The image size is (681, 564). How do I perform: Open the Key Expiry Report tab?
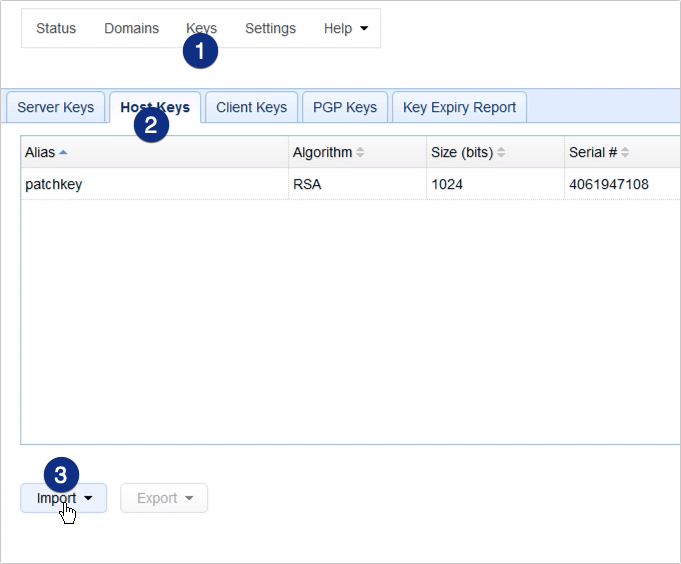click(x=459, y=107)
